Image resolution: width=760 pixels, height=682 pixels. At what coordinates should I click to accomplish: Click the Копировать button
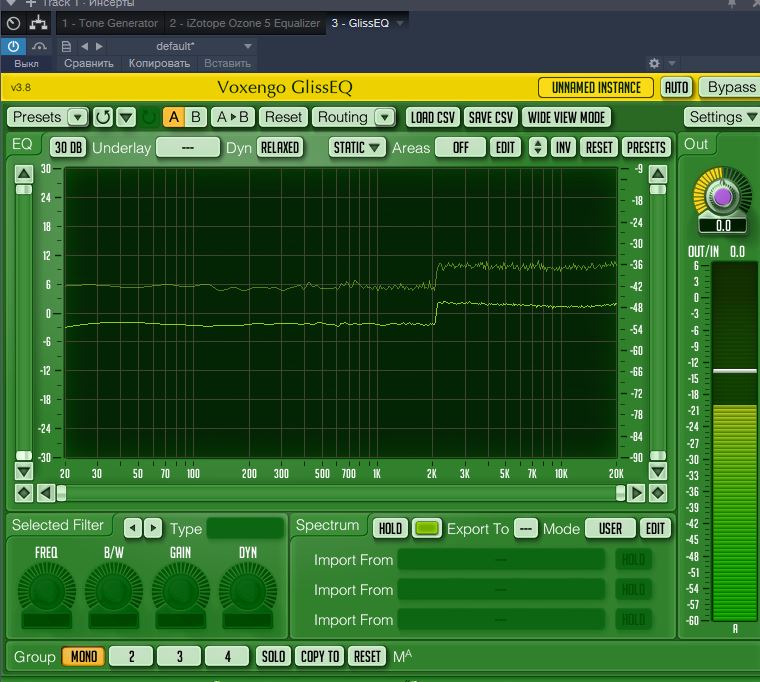click(159, 63)
